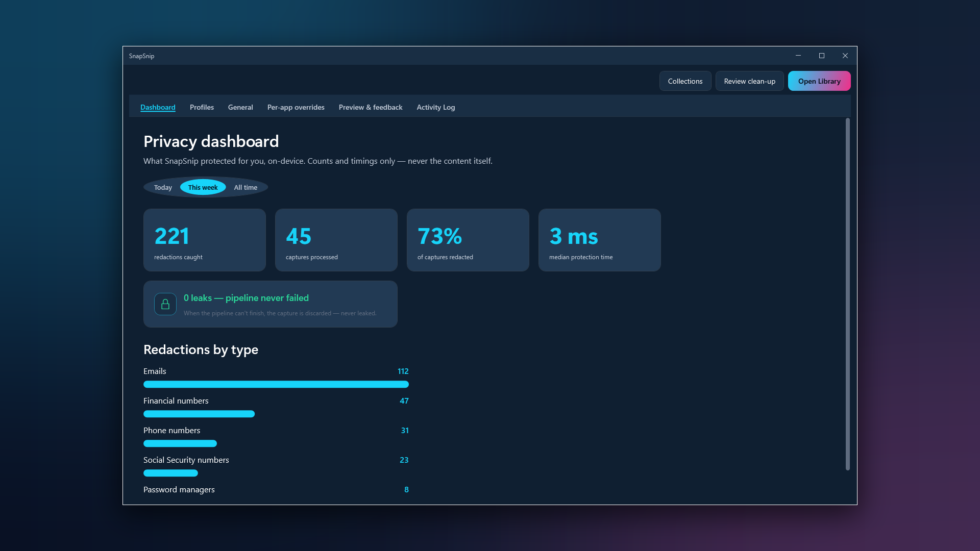Open the Activity Log tab
This screenshot has width=980, height=551.
point(436,107)
